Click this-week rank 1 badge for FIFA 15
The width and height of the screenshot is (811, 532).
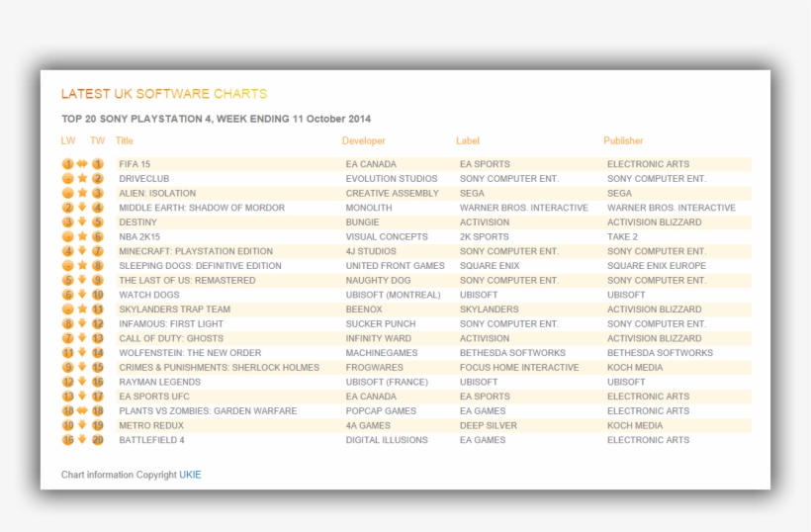tap(98, 164)
